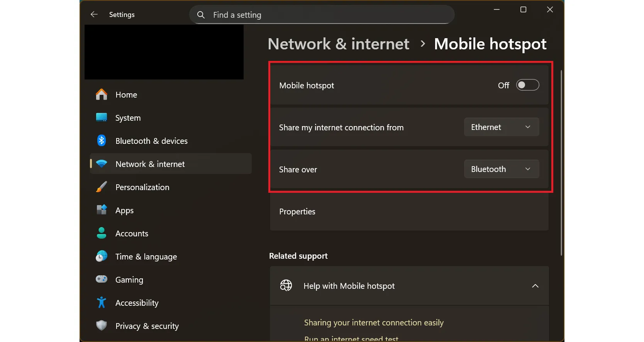Navigate to Network & internet breadcrumb
Viewport: 644px width, 342px height.
pos(338,44)
